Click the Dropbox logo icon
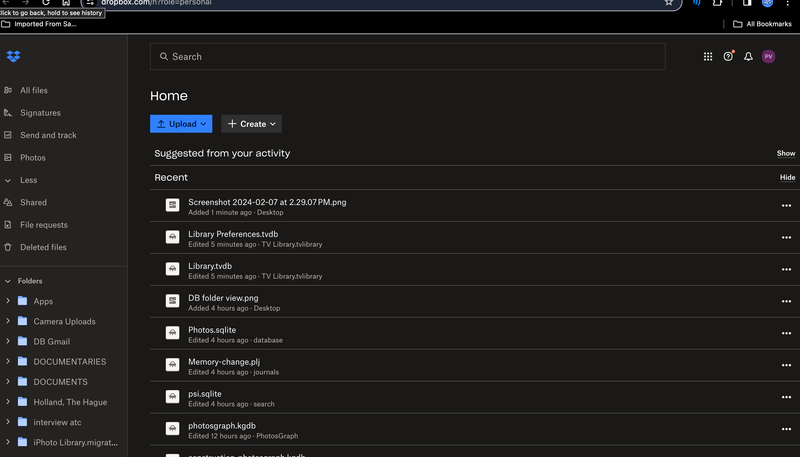The image size is (800, 457). (13, 56)
